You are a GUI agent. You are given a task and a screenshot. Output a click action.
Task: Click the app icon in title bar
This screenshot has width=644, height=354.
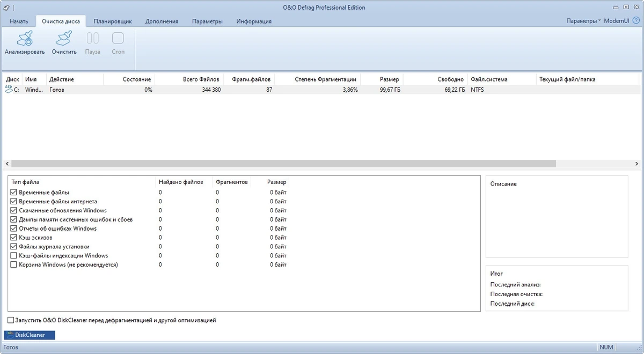point(6,7)
